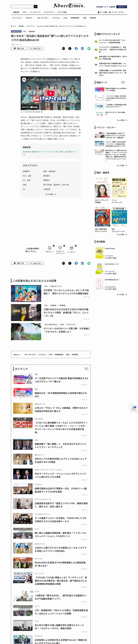Image resolution: width=138 pixels, height=644 pixels.
Task: Click # OOH tag on Kirin article
Action: pos(62,324)
